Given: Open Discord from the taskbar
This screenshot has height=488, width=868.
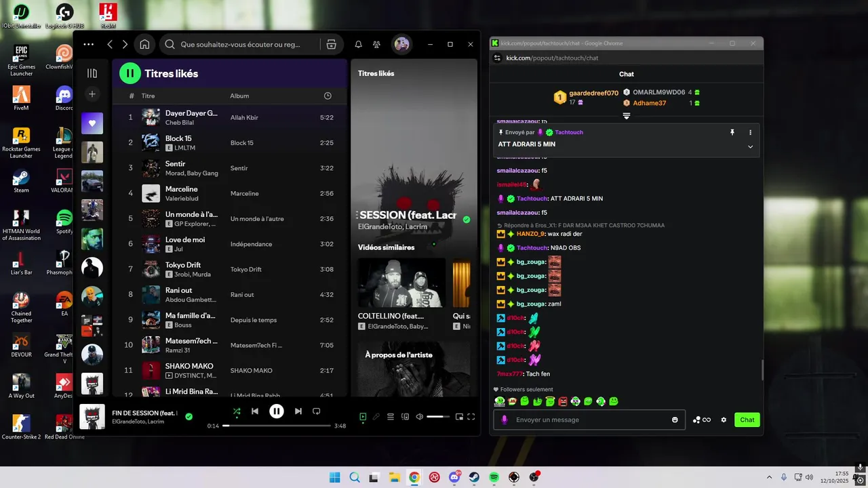Looking at the screenshot, I should [454, 477].
